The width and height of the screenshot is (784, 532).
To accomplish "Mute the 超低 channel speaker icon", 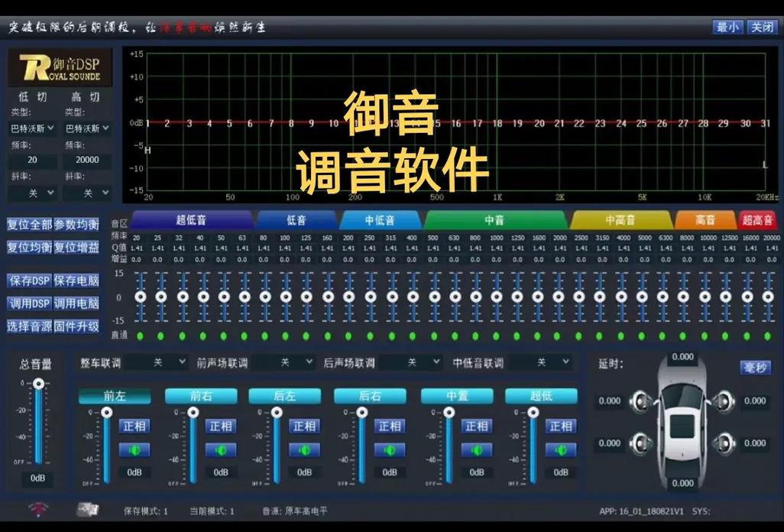I will [x=561, y=450].
